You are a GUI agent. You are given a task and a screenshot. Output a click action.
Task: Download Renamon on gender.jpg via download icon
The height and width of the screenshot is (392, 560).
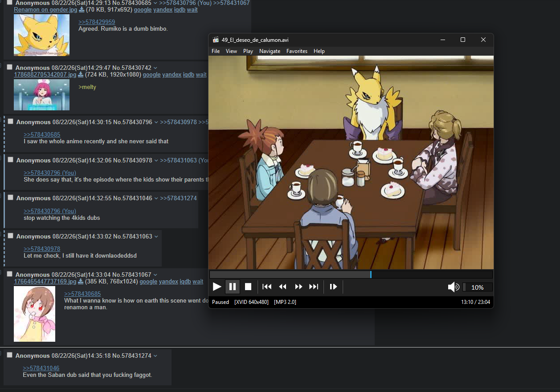pyautogui.click(x=82, y=9)
